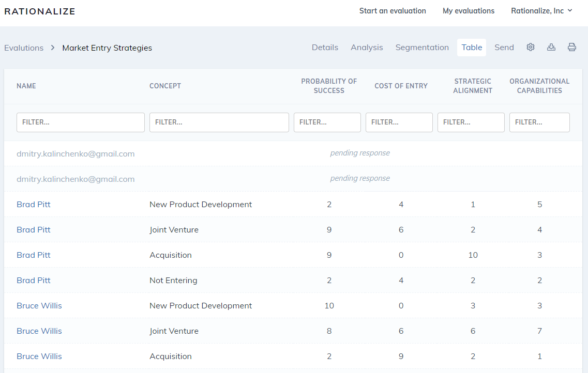The height and width of the screenshot is (373, 588).
Task: Select the Table tab
Action: 472,48
